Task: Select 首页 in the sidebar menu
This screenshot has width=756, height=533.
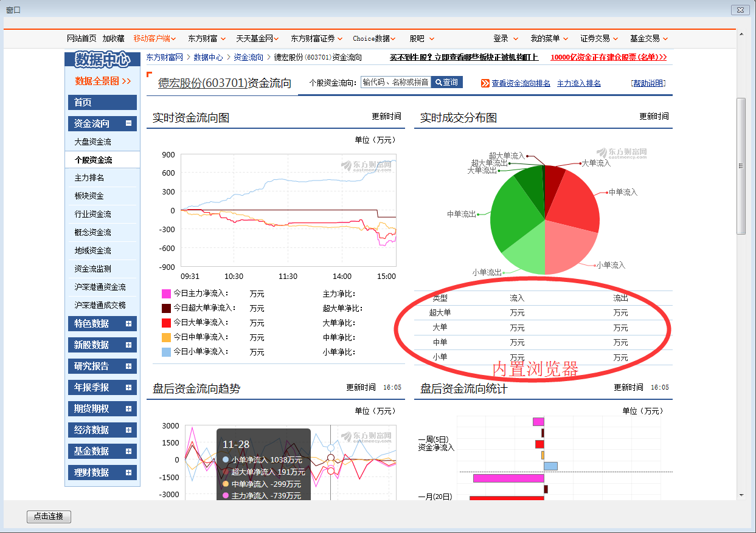Action: (x=102, y=102)
